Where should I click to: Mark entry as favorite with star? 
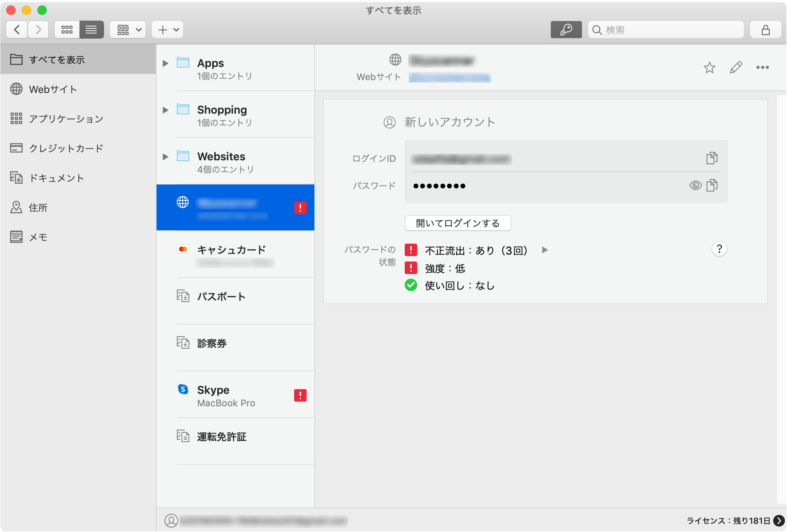click(710, 68)
